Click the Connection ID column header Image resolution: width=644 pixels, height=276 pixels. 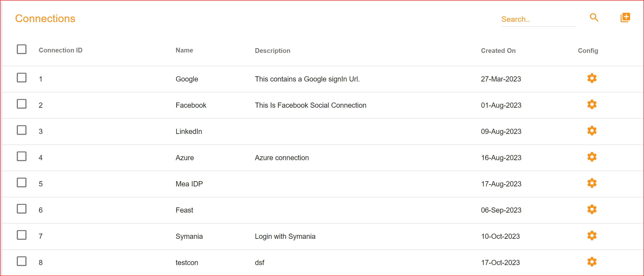[60, 50]
